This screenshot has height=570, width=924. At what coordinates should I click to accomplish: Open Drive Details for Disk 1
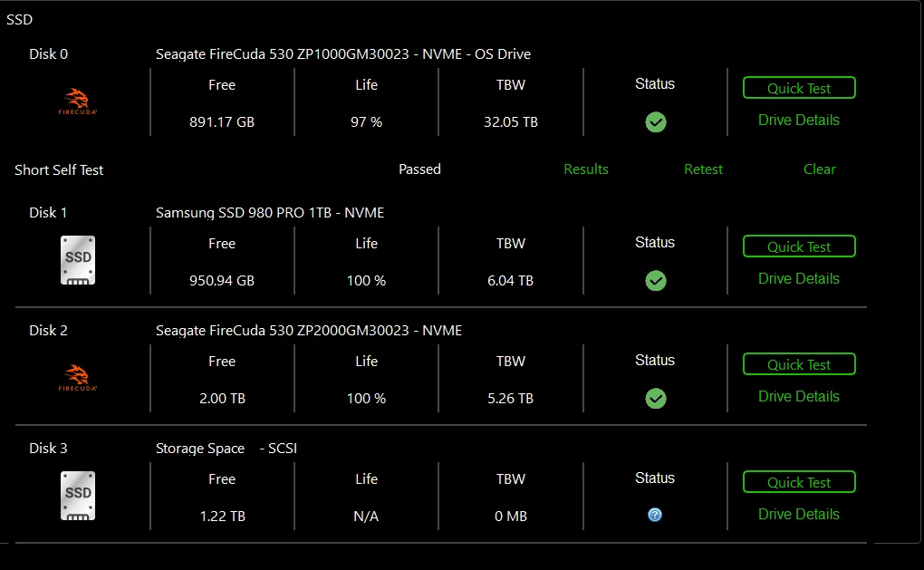coord(798,279)
